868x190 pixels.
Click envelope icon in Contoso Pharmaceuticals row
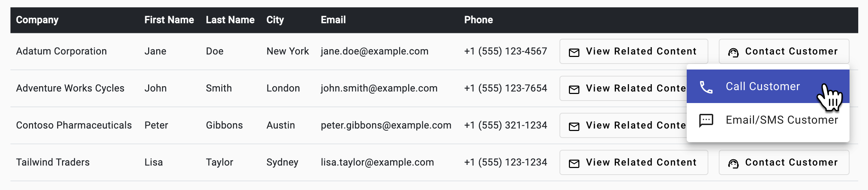[x=574, y=126]
